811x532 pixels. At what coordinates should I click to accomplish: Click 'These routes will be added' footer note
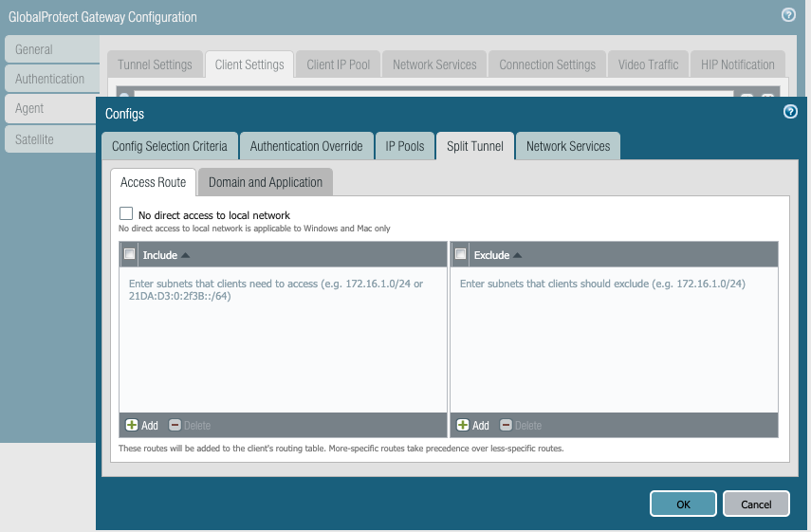(x=341, y=449)
